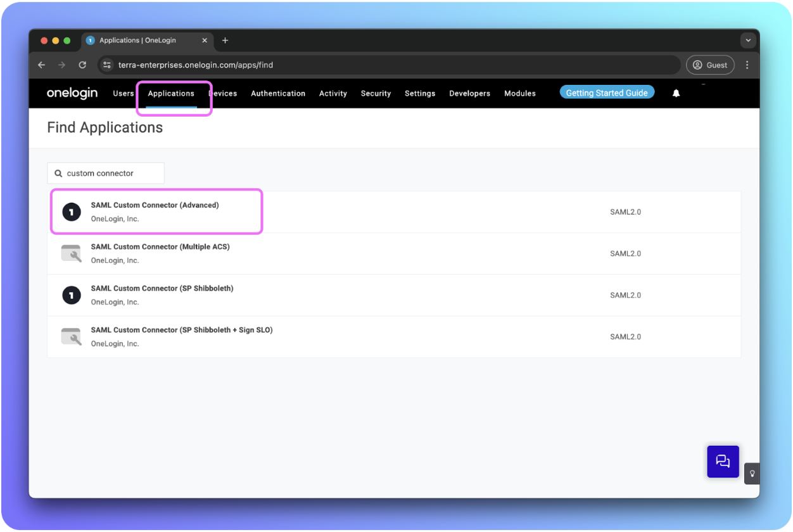Open the tab search dropdown arrow
Image resolution: width=793 pixels, height=532 pixels.
click(x=748, y=41)
